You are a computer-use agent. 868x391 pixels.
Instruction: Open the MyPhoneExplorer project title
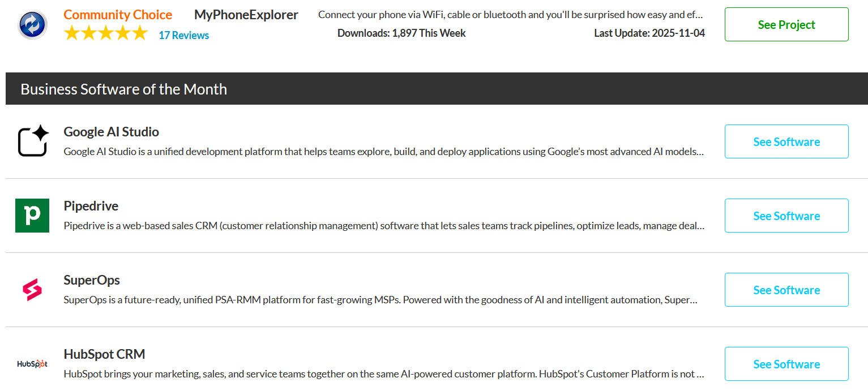pyautogui.click(x=246, y=15)
